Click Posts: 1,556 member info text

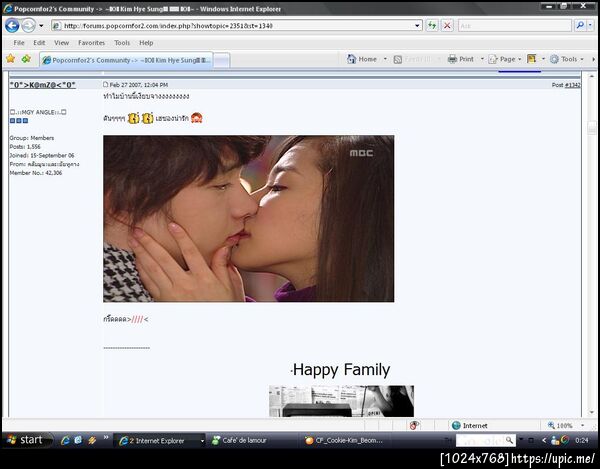pyautogui.click(x=25, y=147)
